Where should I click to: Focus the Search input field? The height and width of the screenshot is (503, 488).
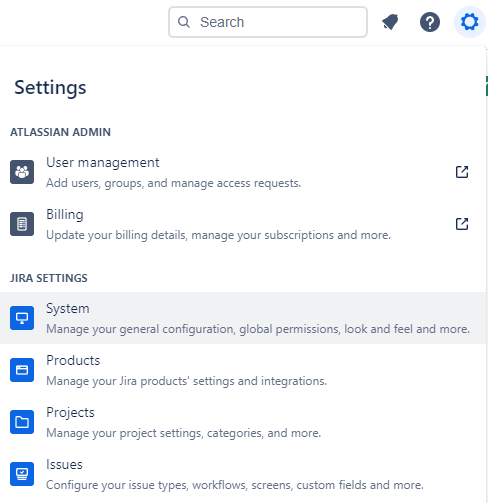pyautogui.click(x=268, y=22)
